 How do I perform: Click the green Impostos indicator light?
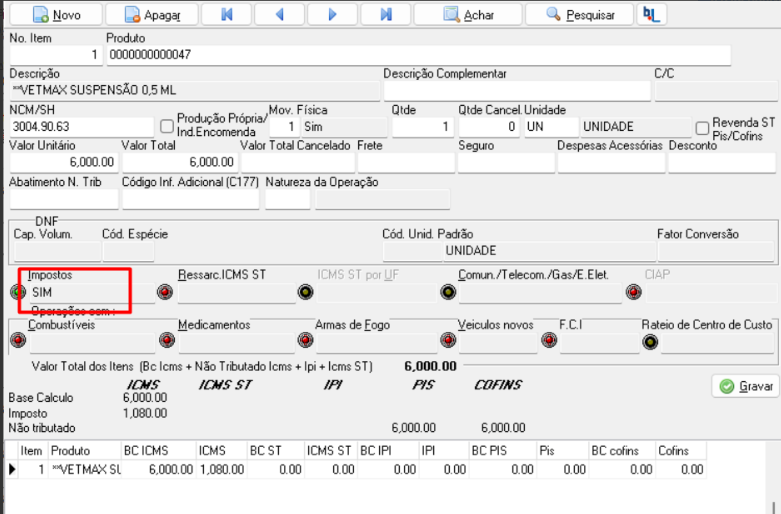[18, 292]
